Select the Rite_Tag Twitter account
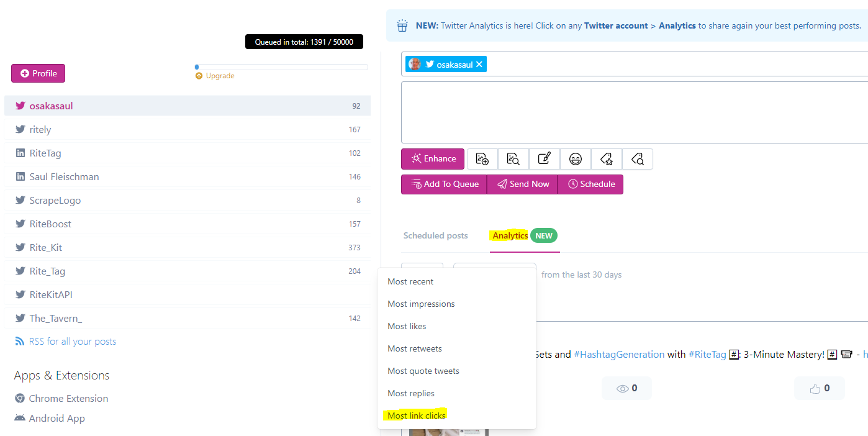Image resolution: width=868 pixels, height=436 pixels. pos(188,271)
